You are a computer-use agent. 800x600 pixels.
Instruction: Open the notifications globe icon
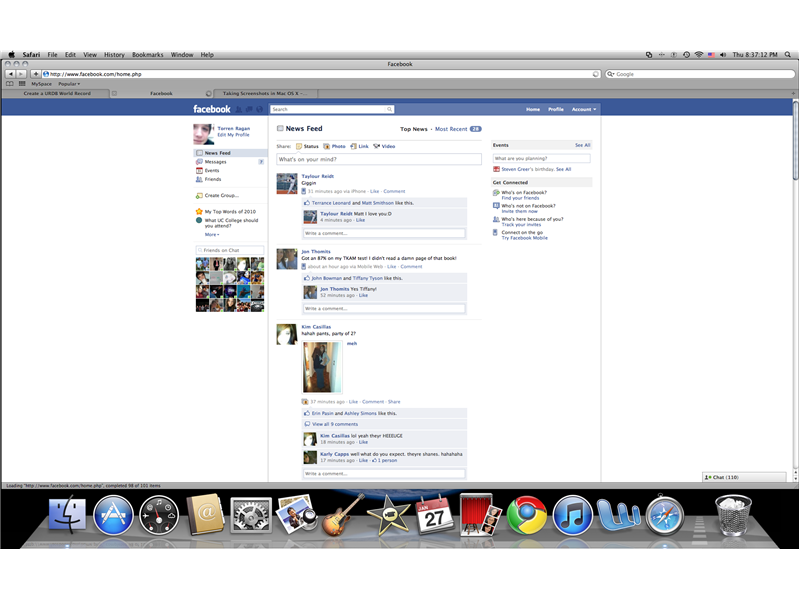(258, 109)
